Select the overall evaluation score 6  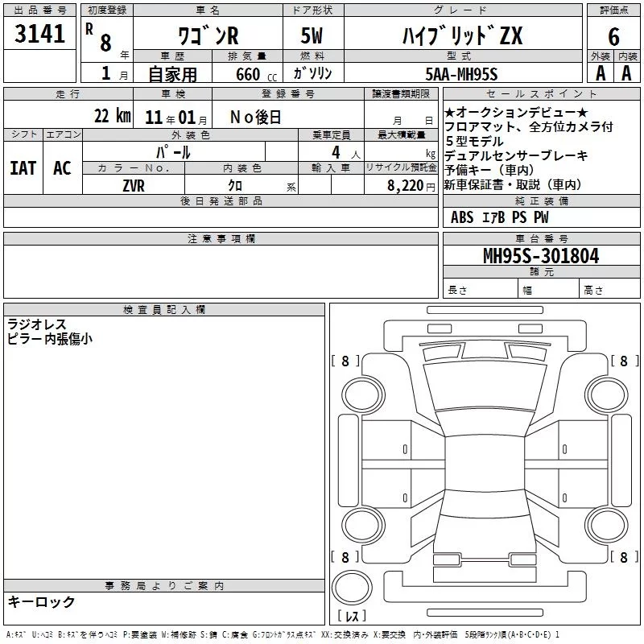pyautogui.click(x=613, y=36)
